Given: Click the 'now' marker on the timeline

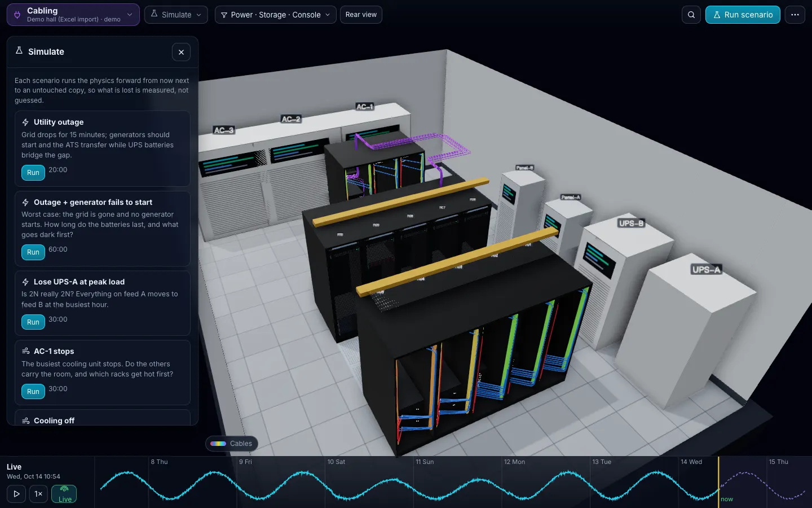Looking at the screenshot, I should click(726, 499).
